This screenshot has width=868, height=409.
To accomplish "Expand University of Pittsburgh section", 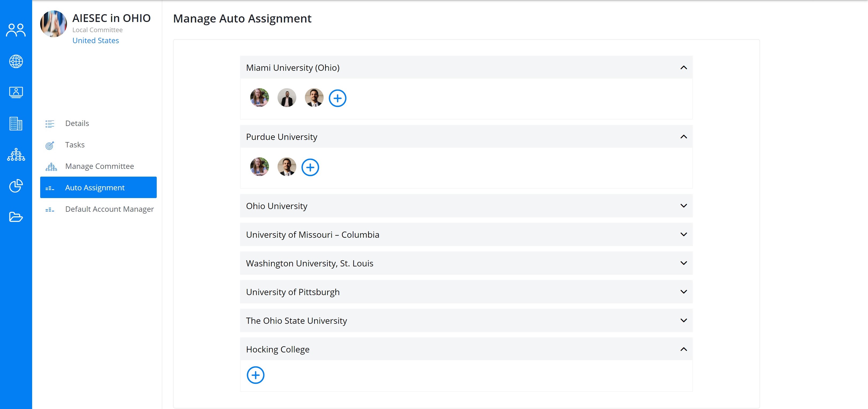I will [683, 292].
